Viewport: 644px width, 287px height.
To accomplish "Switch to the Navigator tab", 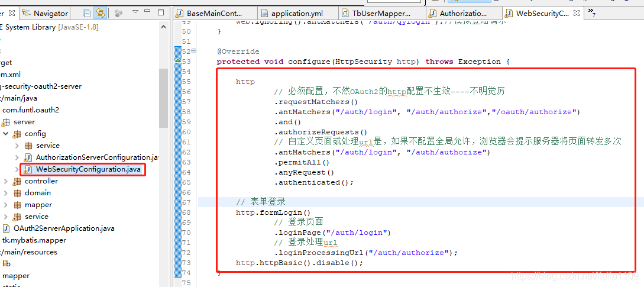I will 46,13.
